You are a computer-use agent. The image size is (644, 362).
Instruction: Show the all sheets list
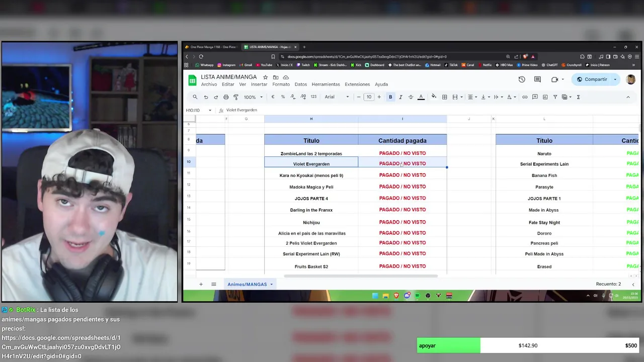pos(213,284)
